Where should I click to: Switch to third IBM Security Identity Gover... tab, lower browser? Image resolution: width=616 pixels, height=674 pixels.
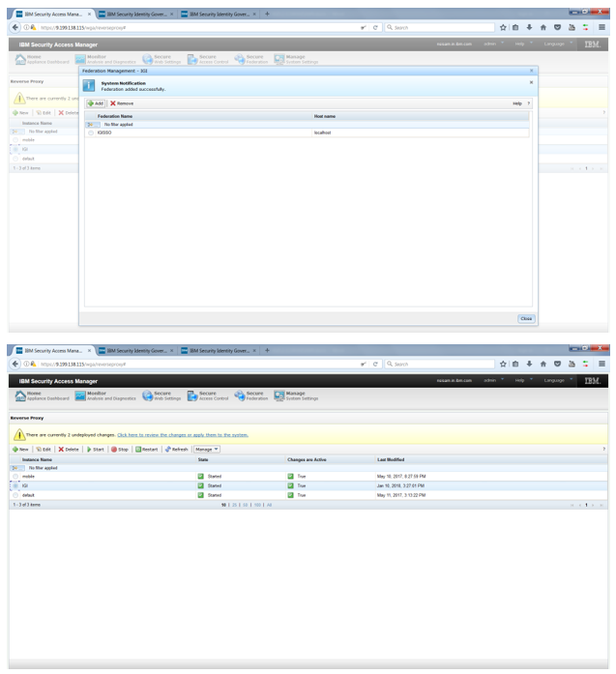219,351
